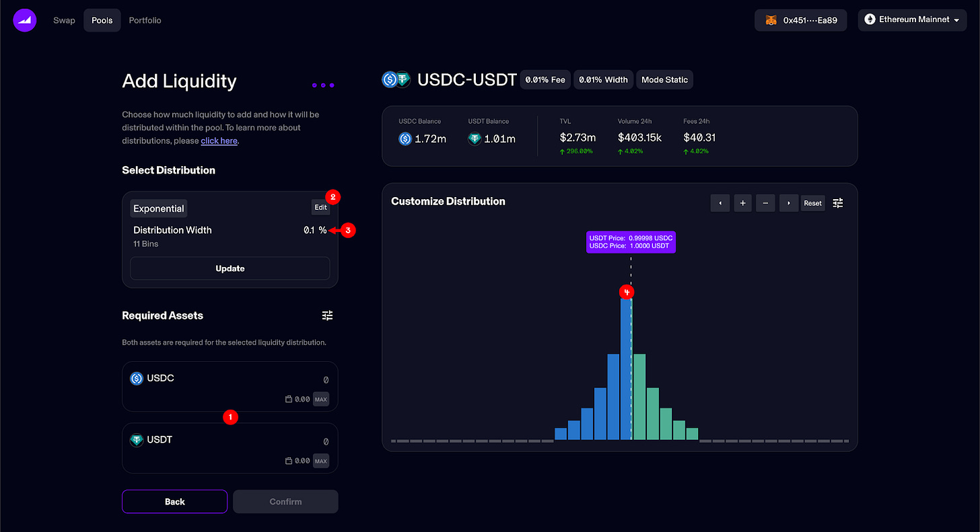Select the Exponential distribution label
980x532 pixels.
(x=159, y=208)
